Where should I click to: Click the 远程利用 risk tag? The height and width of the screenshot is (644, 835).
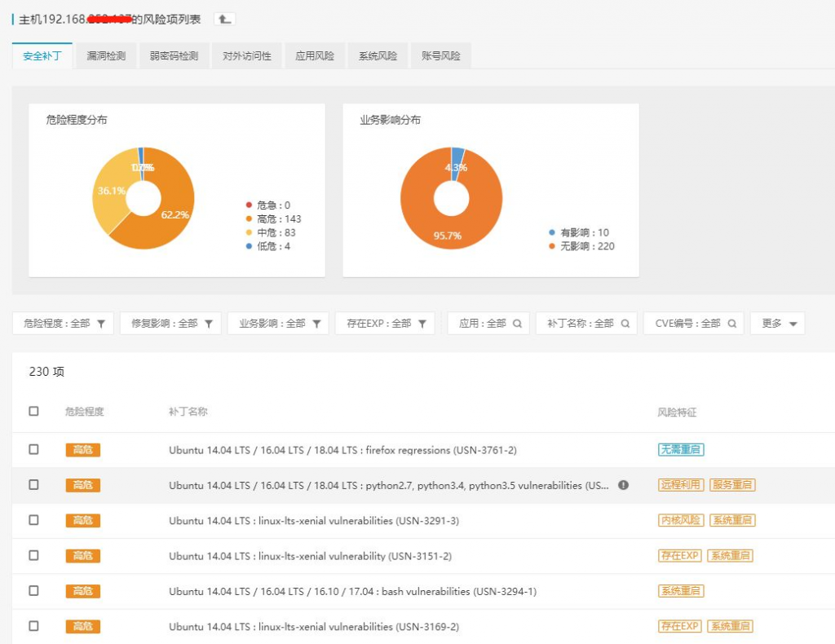coord(680,485)
